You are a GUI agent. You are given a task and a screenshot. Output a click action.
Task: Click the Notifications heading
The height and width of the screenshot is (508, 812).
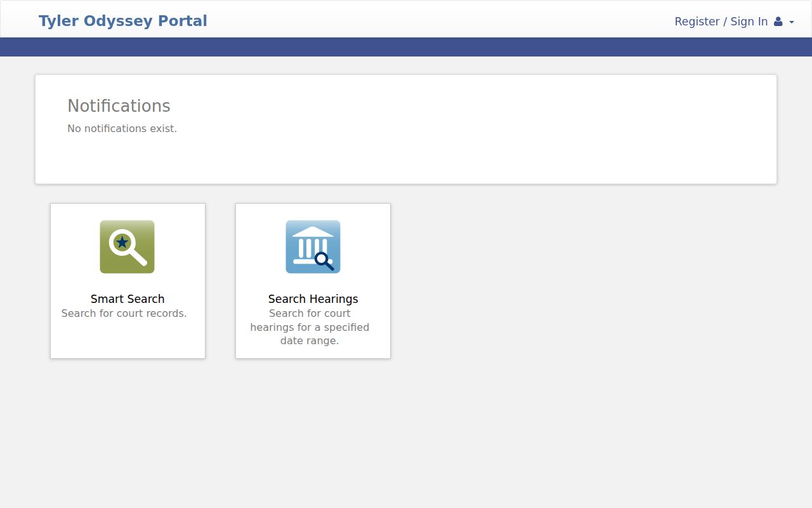click(x=119, y=106)
